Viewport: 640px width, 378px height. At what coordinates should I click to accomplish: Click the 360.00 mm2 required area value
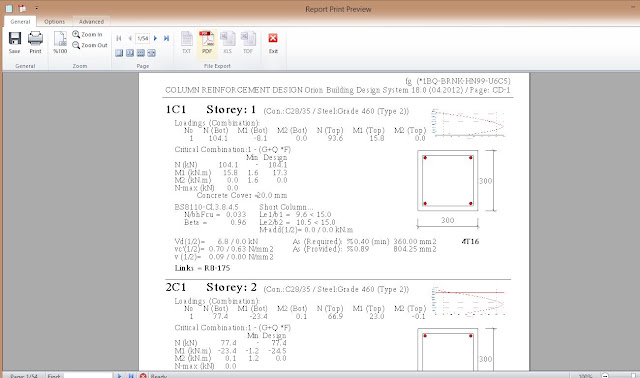[415, 241]
